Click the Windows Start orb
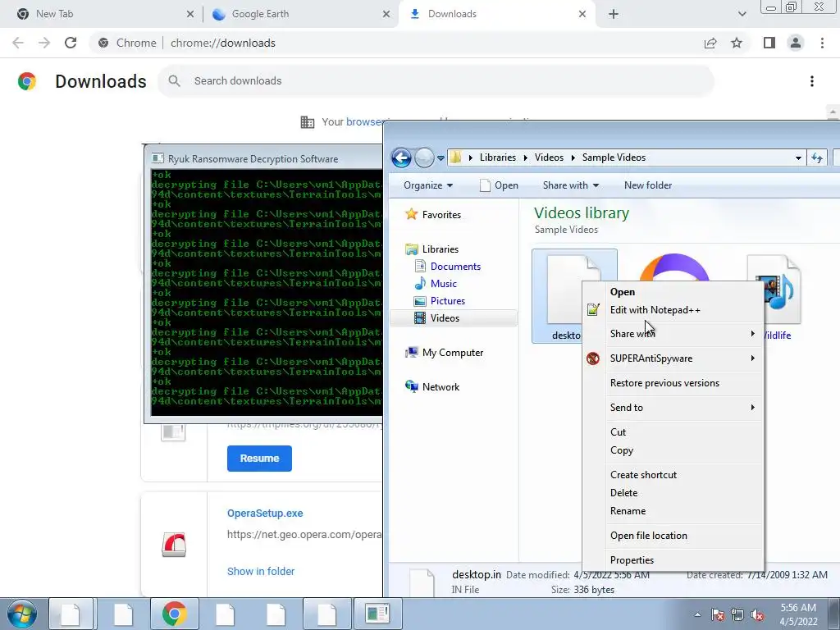Screen dimensions: 840x630 pos(21,614)
